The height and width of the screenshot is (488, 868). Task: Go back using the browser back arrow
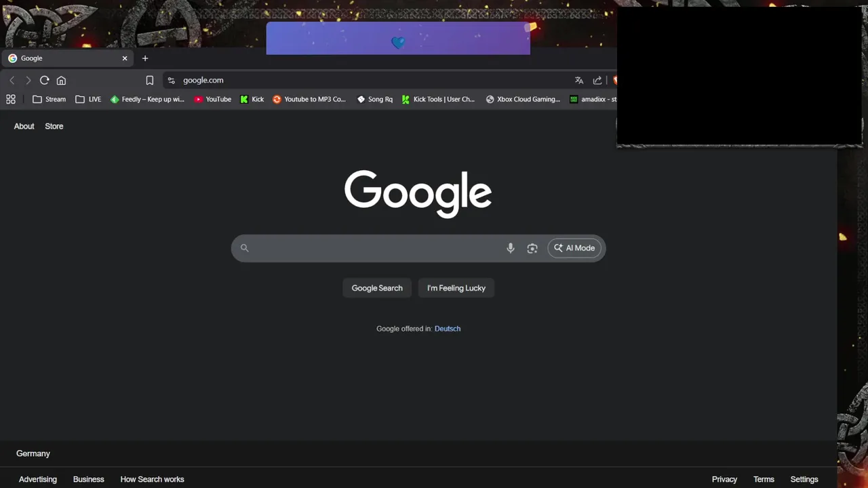pyautogui.click(x=12, y=80)
